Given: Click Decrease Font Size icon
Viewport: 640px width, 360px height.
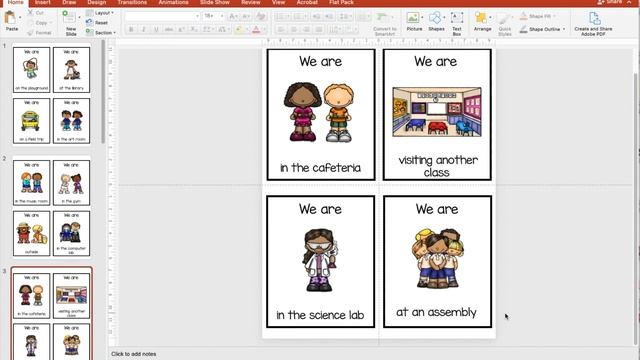Looking at the screenshot, I should click(246, 16).
